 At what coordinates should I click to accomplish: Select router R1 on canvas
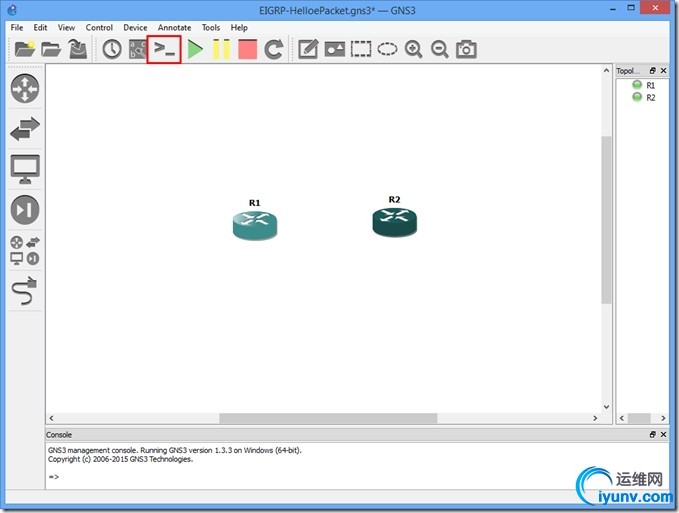click(x=255, y=225)
